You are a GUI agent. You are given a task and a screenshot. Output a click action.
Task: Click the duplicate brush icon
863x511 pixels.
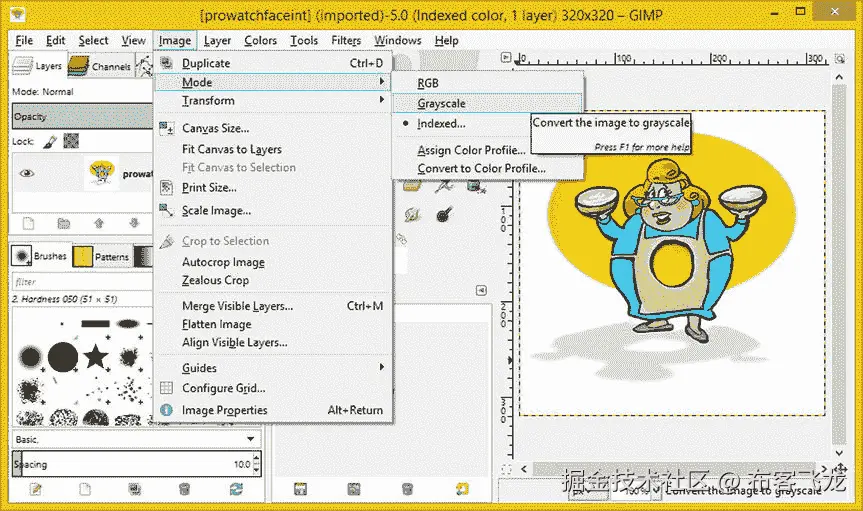134,489
